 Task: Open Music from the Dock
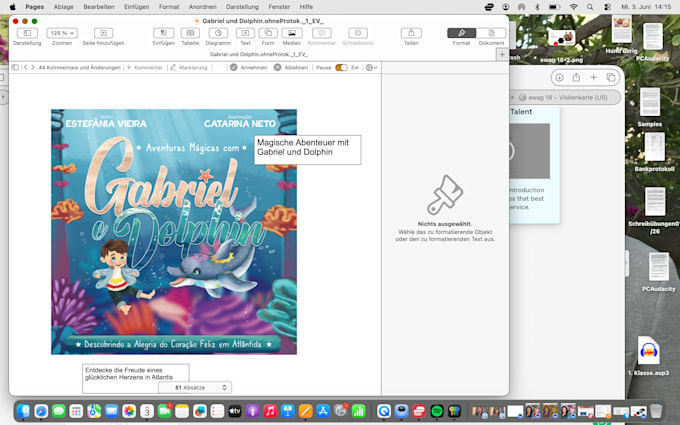coord(270,411)
